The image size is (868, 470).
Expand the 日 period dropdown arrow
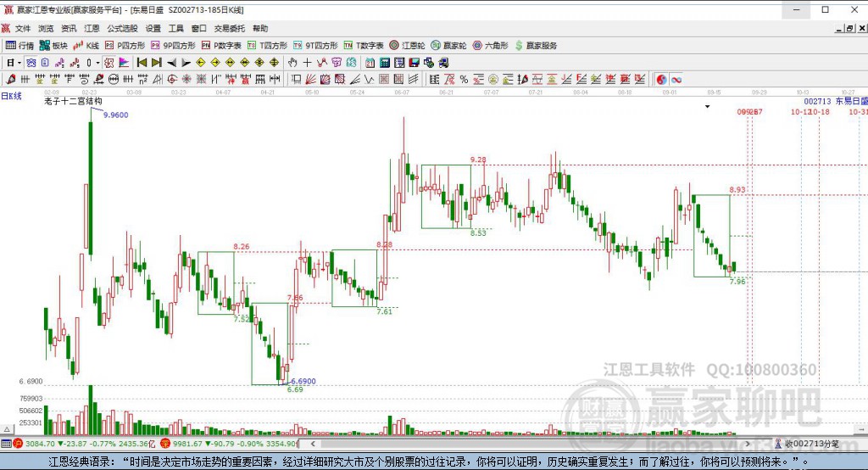coord(19,63)
